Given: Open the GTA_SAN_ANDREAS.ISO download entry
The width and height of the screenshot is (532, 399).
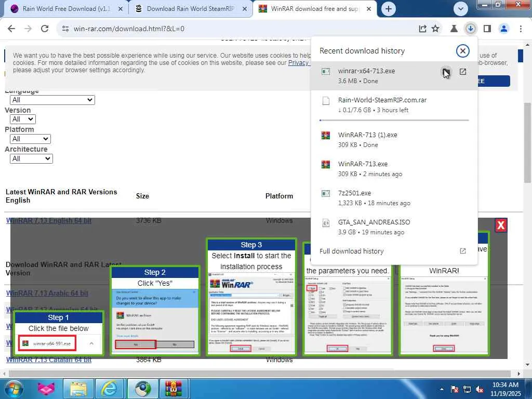Looking at the screenshot, I should 394,228.
